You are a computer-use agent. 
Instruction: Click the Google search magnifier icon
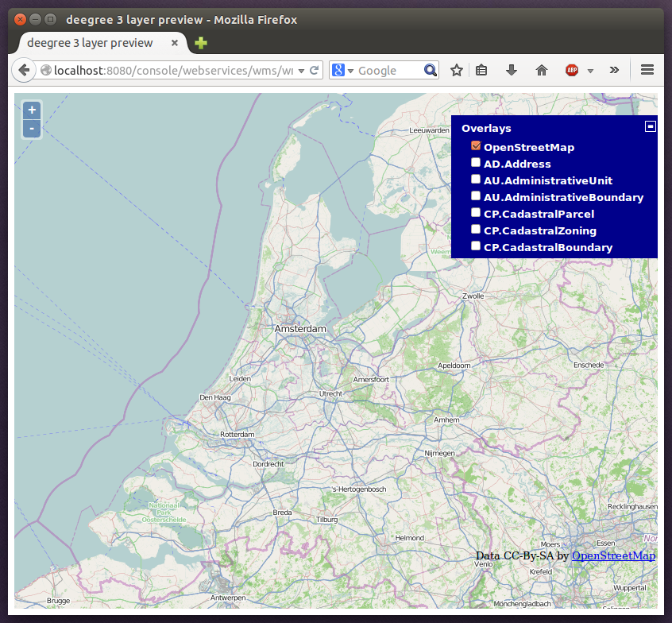click(x=431, y=70)
